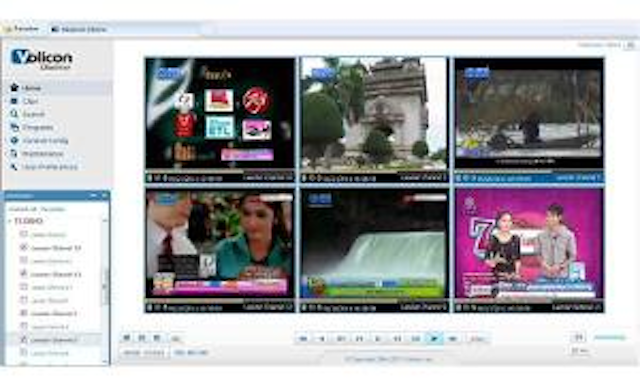This screenshot has height=384, width=640.
Task: Toggle the fourth channel checkbox in the tree
Action: [24, 273]
